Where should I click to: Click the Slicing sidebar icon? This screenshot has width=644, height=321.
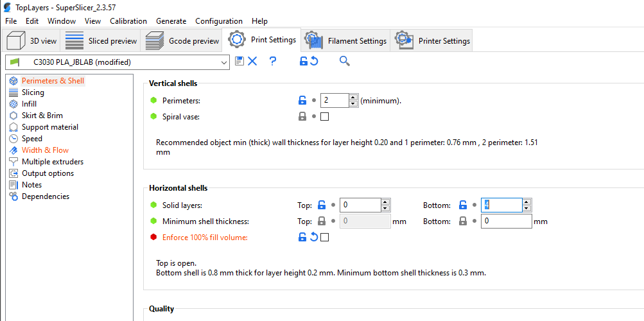coord(13,92)
